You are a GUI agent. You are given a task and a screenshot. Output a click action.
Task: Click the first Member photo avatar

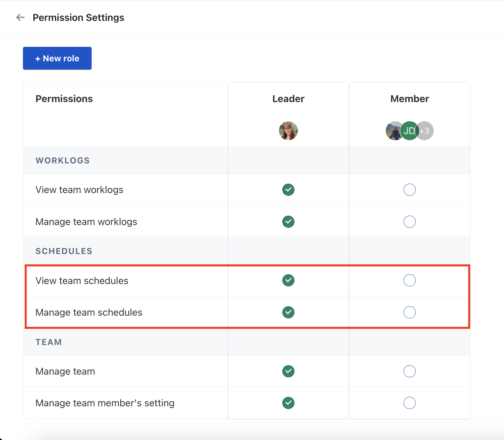click(x=393, y=131)
